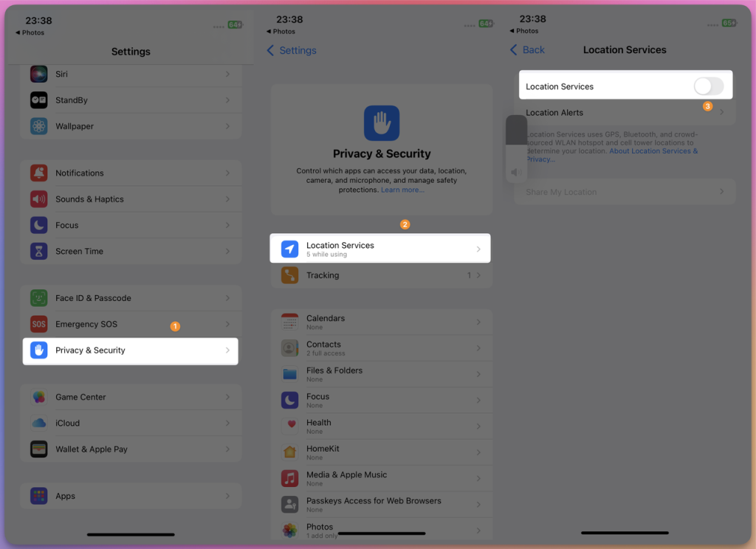Tap the Health label
Viewport: 756px width, 549px height.
tap(319, 423)
